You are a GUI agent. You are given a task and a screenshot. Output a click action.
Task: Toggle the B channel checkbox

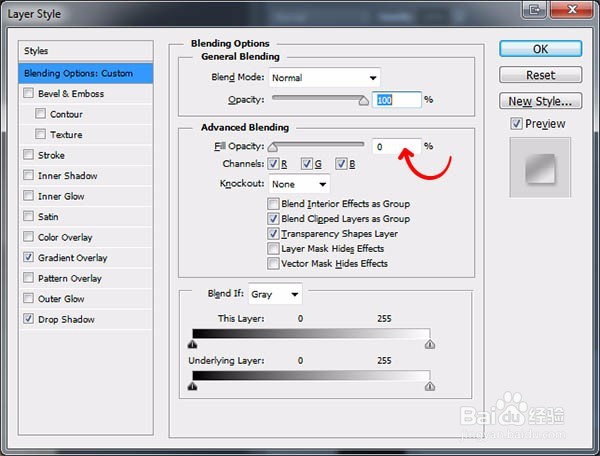[341, 164]
